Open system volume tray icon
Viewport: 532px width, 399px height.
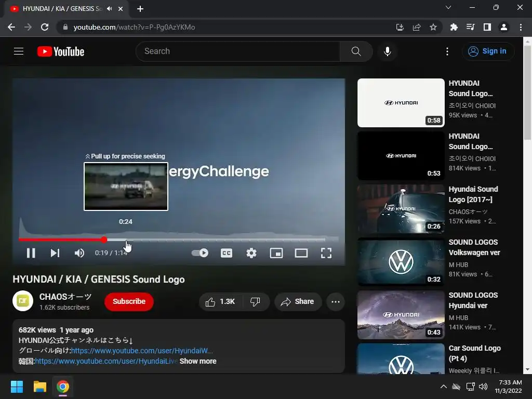483,387
